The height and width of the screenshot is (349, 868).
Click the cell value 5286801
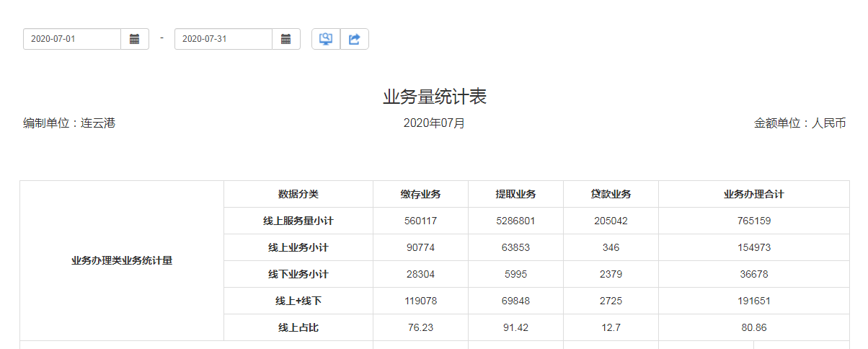(515, 221)
